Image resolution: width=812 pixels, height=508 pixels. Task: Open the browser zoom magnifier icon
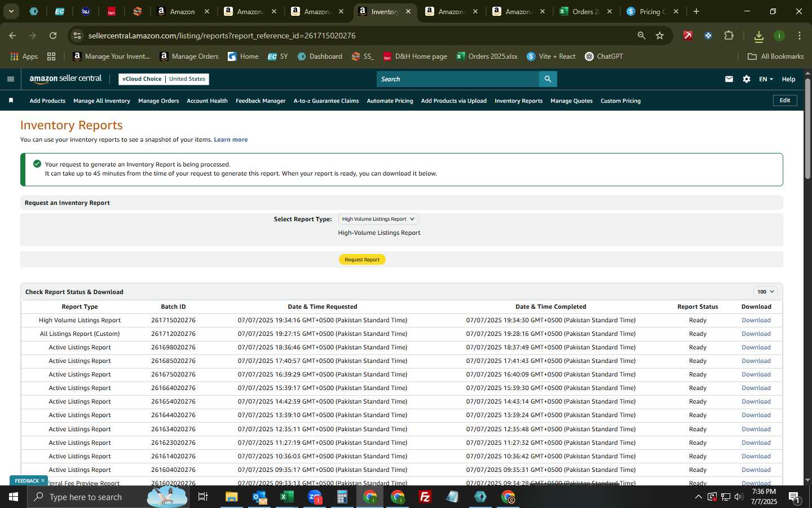641,36
